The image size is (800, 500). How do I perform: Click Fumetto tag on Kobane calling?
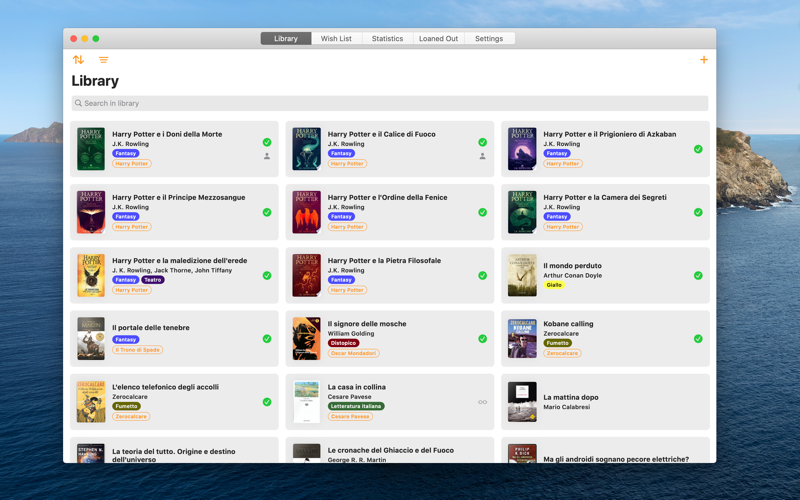coord(558,343)
